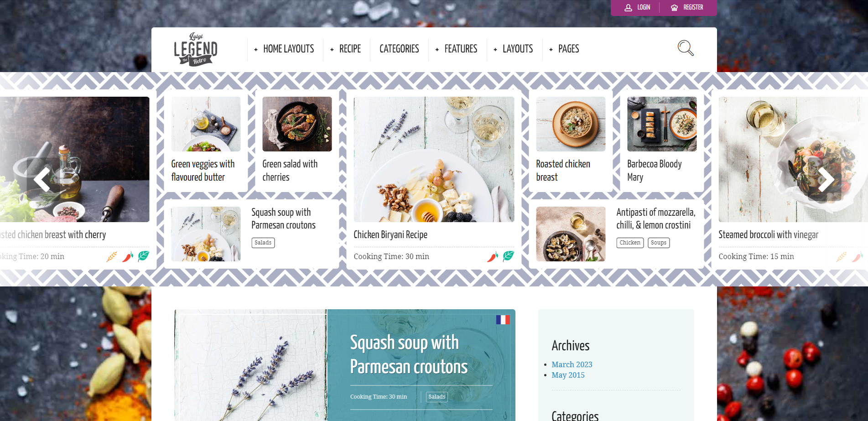868x421 pixels.
Task: Click the green leaf icon under Chicken Biryani
Action: pos(509,256)
